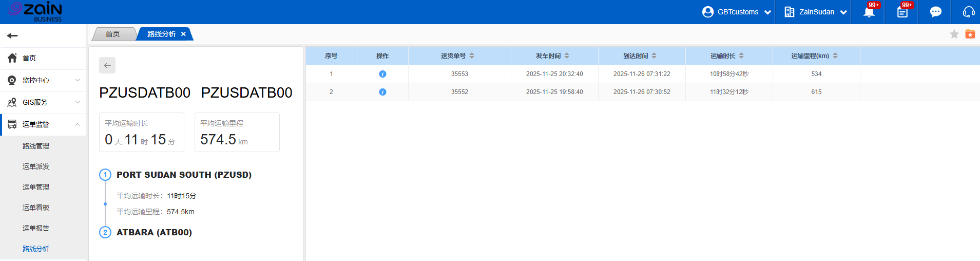
Task: Open the task list clipboard icon
Action: tap(902, 12)
